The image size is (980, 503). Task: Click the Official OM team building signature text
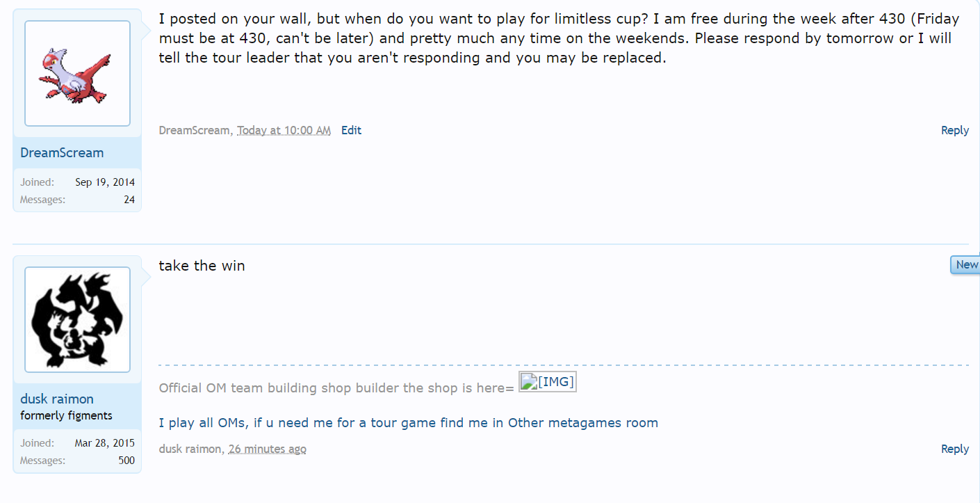(336, 388)
